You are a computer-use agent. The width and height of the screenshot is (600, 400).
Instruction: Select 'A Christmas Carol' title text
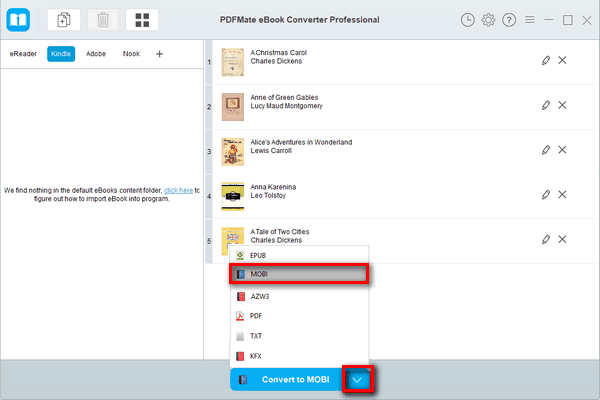[279, 52]
